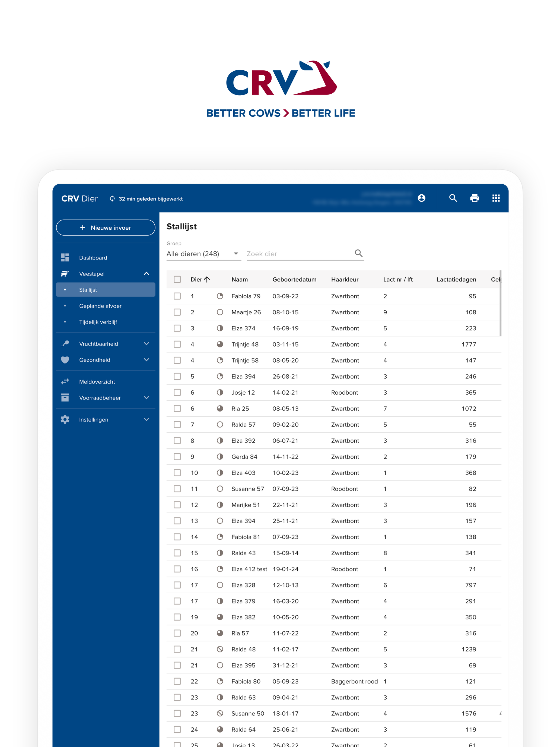Open the apps grid icon
Image resolution: width=560 pixels, height=747 pixels.
[496, 198]
